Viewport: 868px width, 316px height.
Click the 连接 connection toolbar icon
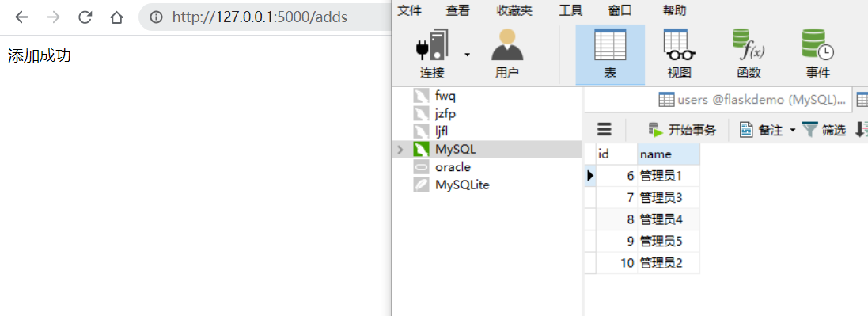(432, 54)
